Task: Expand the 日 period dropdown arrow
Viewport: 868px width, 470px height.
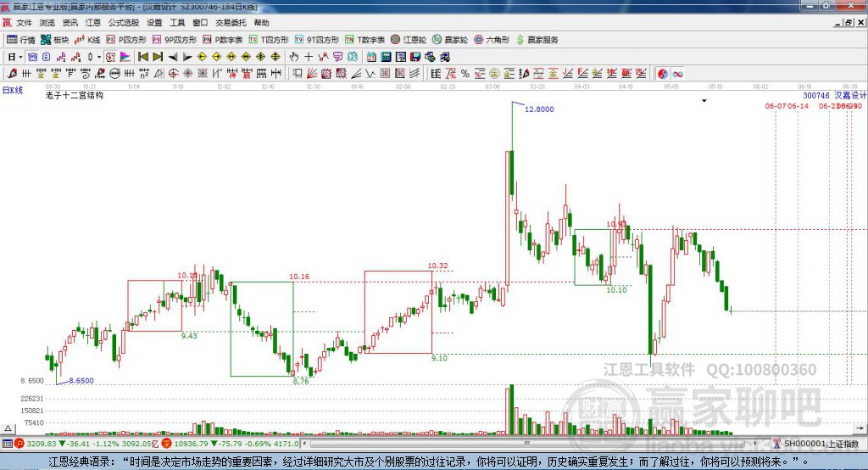Action: [x=20, y=57]
